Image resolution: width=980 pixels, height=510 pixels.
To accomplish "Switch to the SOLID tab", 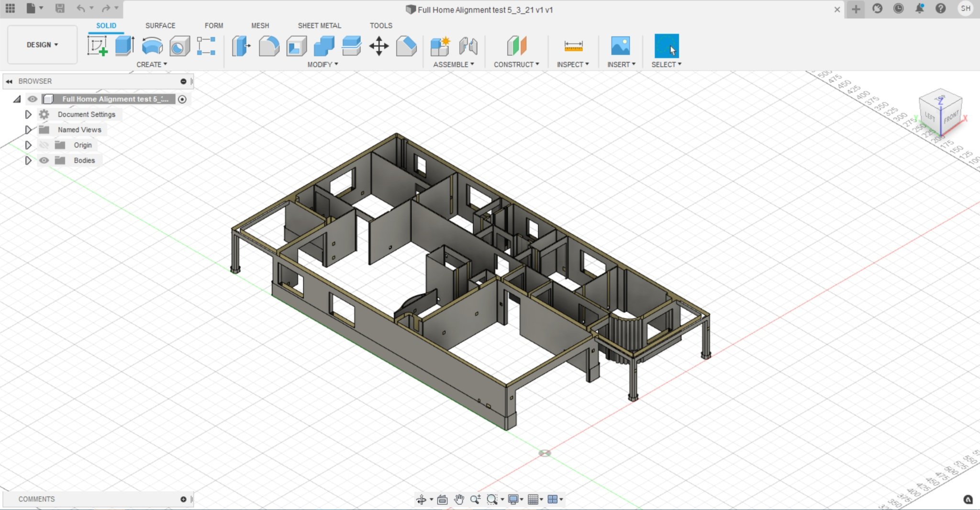I will coord(106,25).
